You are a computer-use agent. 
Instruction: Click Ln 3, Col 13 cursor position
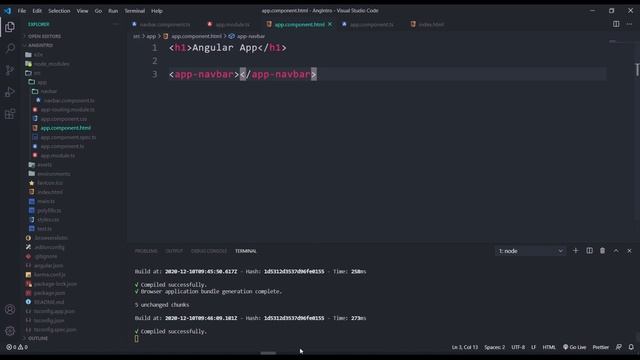click(464, 347)
